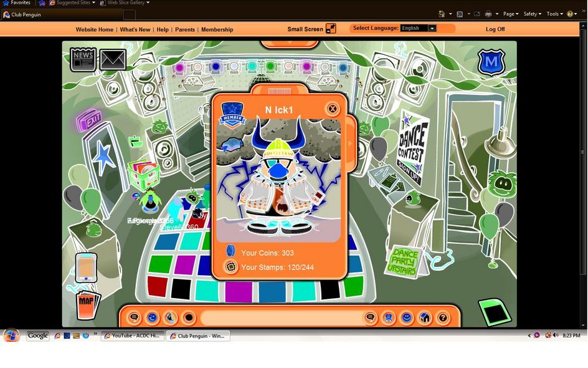Image resolution: width=588 pixels, height=368 pixels.
Task: Send the chat message with the speech bubble button
Action: (370, 317)
